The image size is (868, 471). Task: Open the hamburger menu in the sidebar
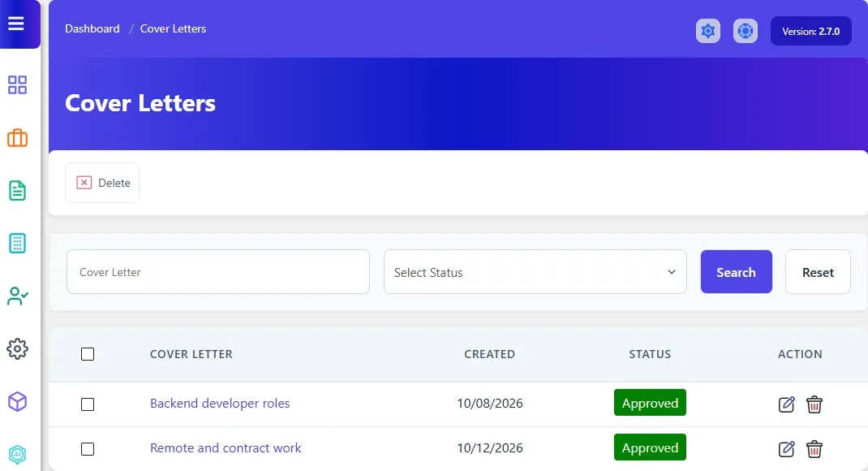coord(16,24)
